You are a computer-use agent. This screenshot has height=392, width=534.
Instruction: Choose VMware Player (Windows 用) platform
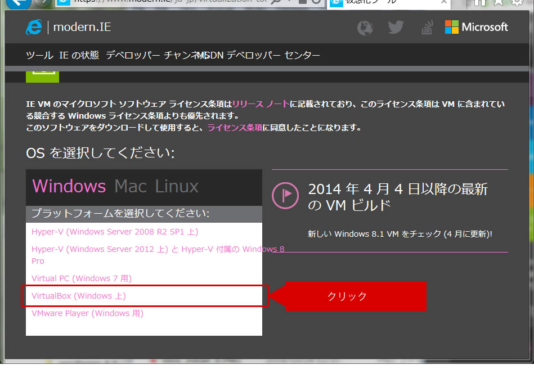(87, 313)
